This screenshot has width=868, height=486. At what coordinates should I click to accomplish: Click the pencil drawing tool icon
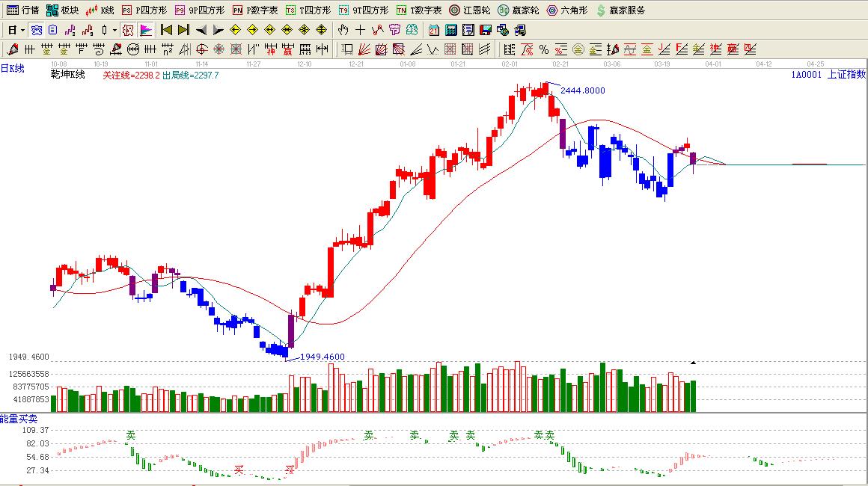pos(13,49)
